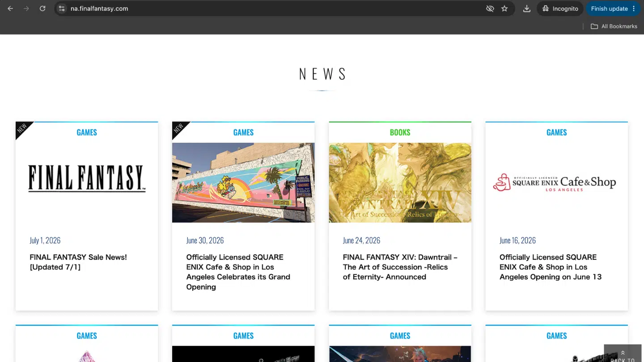
Task: Click the July 1, 2026 date
Action: click(45, 240)
